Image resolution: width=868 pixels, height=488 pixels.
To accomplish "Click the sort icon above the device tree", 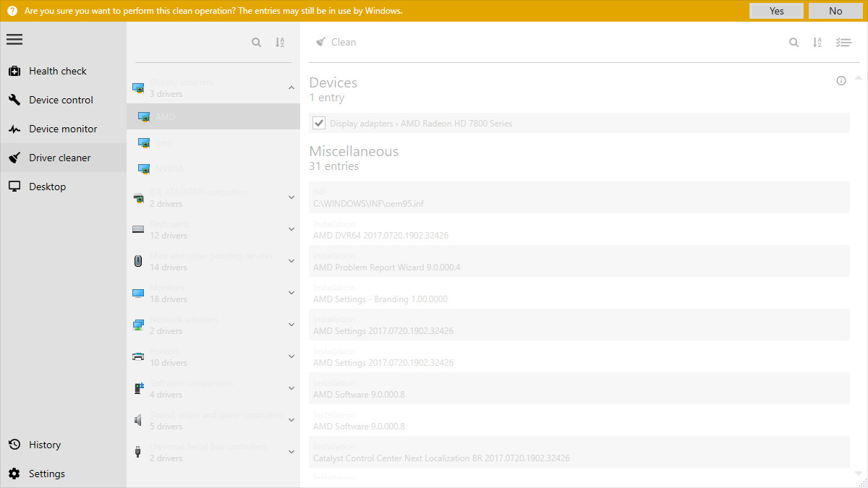I will click(280, 42).
